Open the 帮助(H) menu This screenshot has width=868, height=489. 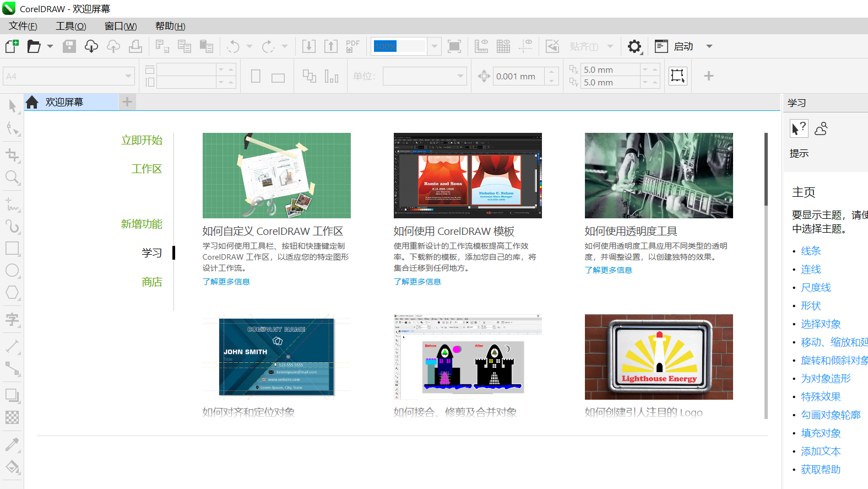(x=170, y=26)
